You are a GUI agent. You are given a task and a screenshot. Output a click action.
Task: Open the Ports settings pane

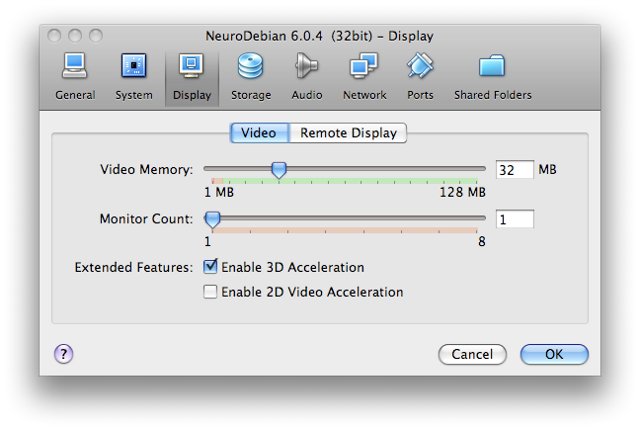[420, 77]
